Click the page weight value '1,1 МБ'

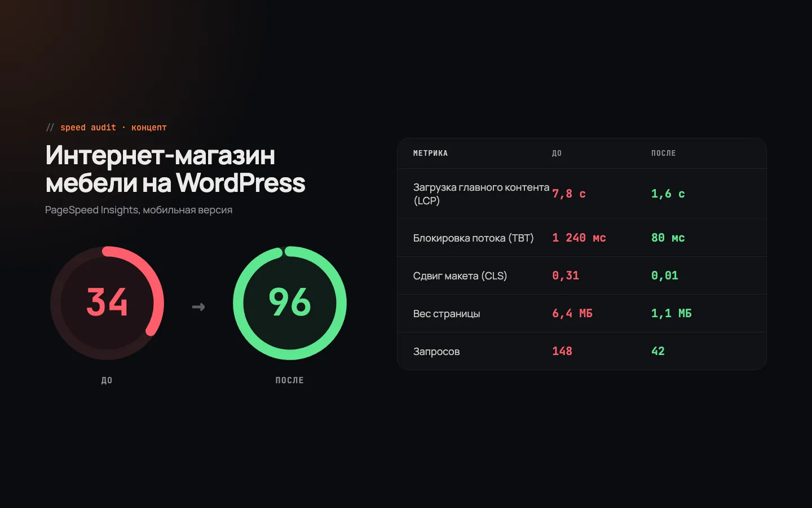(x=672, y=313)
